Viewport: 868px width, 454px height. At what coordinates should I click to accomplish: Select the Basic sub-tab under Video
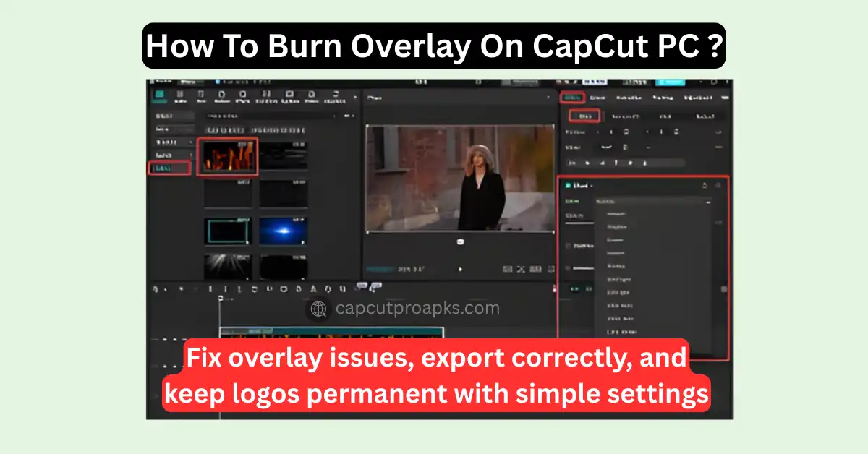click(584, 116)
